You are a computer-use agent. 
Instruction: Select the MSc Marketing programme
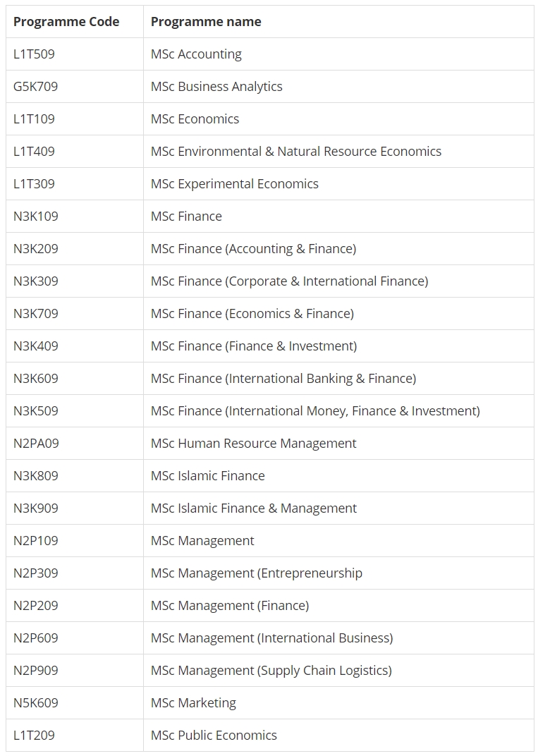point(193,703)
